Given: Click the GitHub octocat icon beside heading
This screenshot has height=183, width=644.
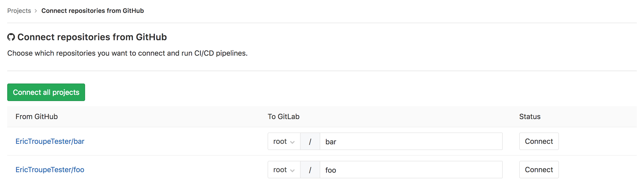Looking at the screenshot, I should click(11, 37).
